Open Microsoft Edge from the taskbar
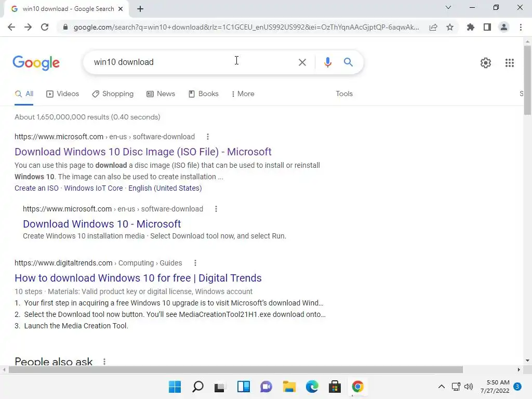The image size is (532, 399). [x=312, y=387]
